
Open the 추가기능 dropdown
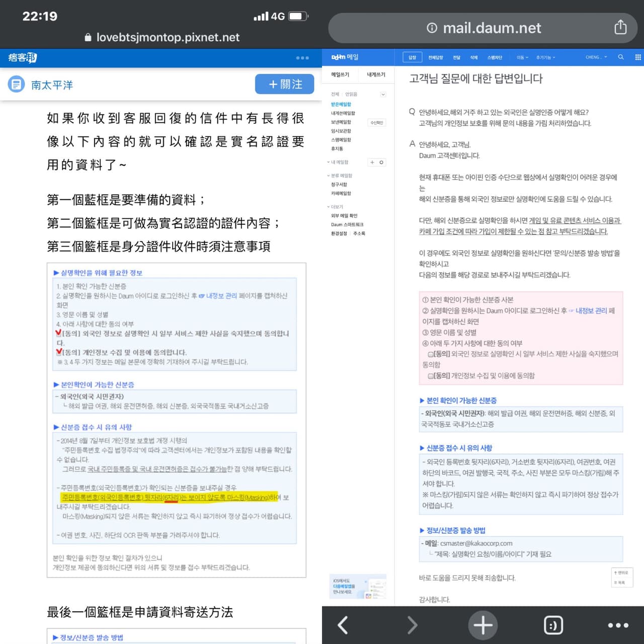545,57
